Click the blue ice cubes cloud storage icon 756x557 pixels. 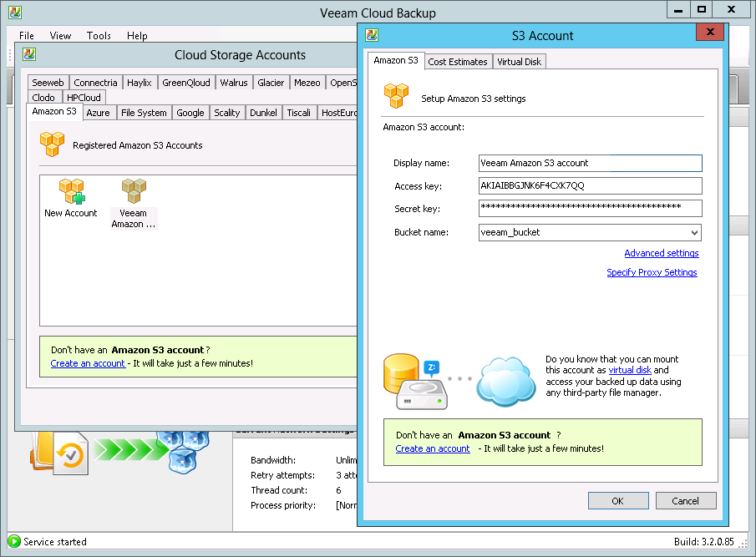[183, 452]
